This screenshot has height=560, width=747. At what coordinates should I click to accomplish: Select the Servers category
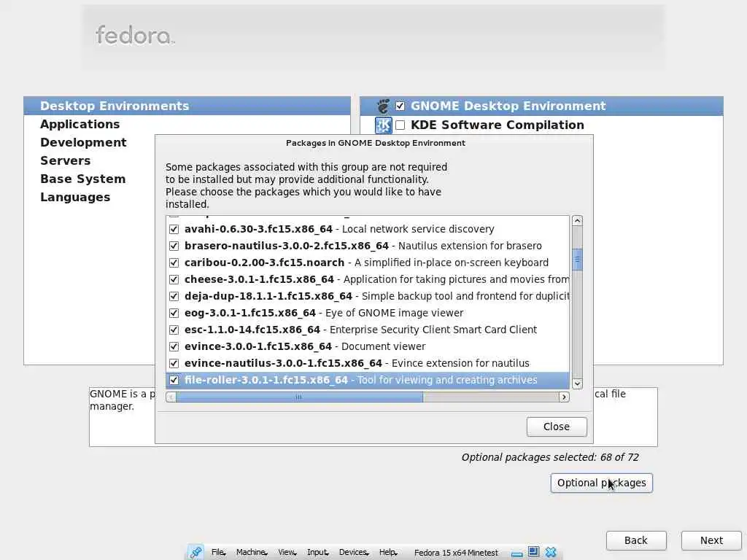tap(65, 160)
